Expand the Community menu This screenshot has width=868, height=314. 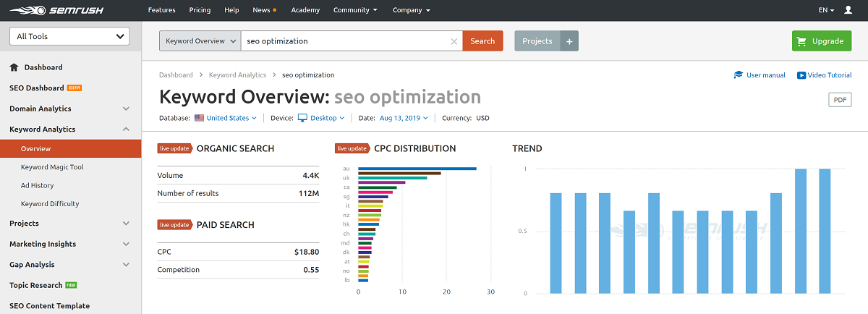tap(355, 10)
